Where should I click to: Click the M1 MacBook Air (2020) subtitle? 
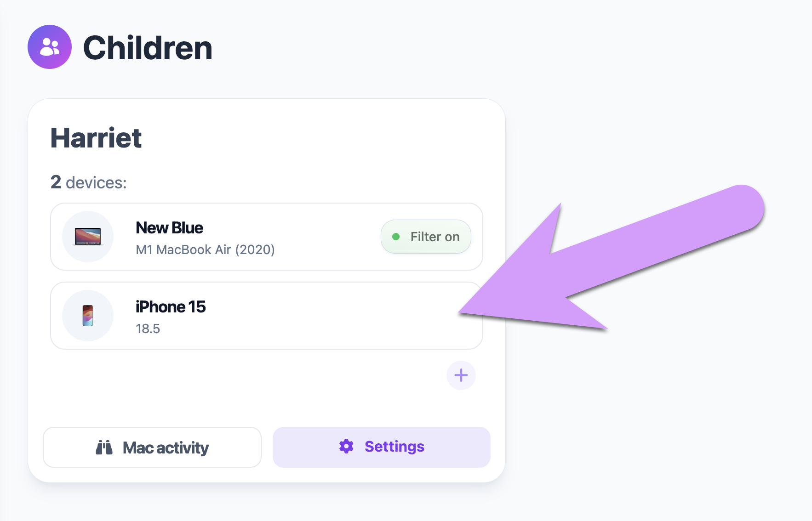click(x=205, y=249)
